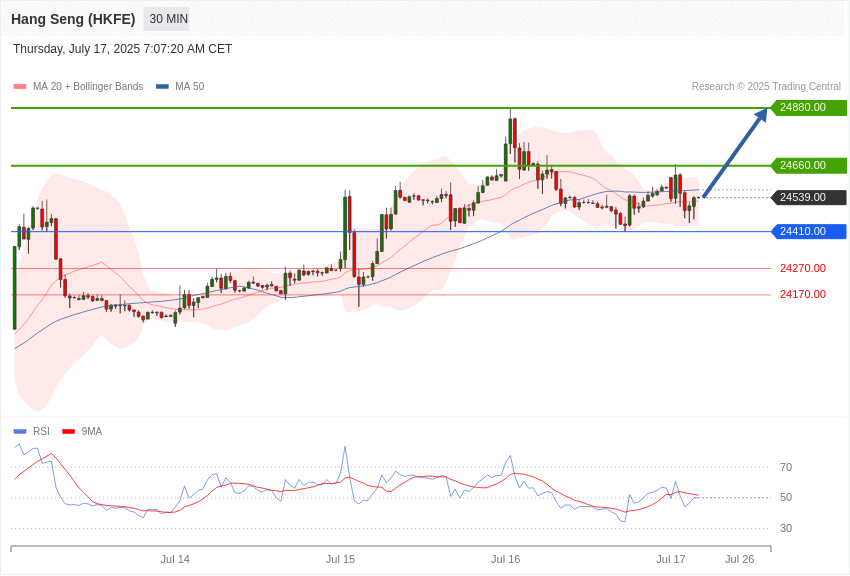Click the 9MA red legend swatch
The image size is (850, 576).
point(68,431)
